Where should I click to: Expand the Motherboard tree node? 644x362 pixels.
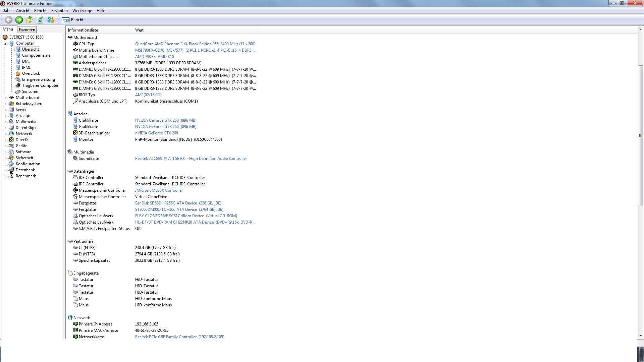tap(5, 98)
